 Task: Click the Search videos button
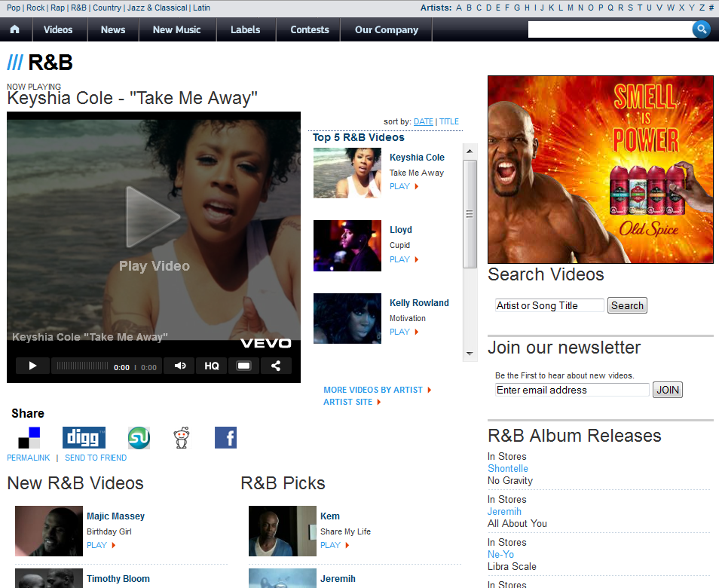(x=627, y=305)
